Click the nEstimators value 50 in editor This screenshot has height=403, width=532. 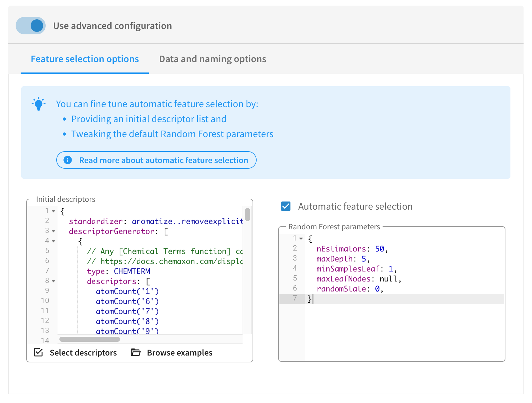379,249
